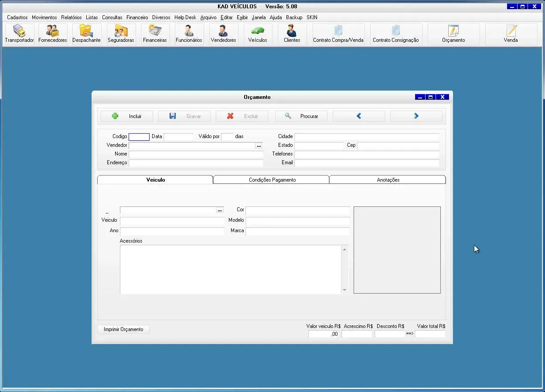This screenshot has height=392, width=545.
Task: Switch to Condições Pagamento tab
Action: click(x=272, y=180)
